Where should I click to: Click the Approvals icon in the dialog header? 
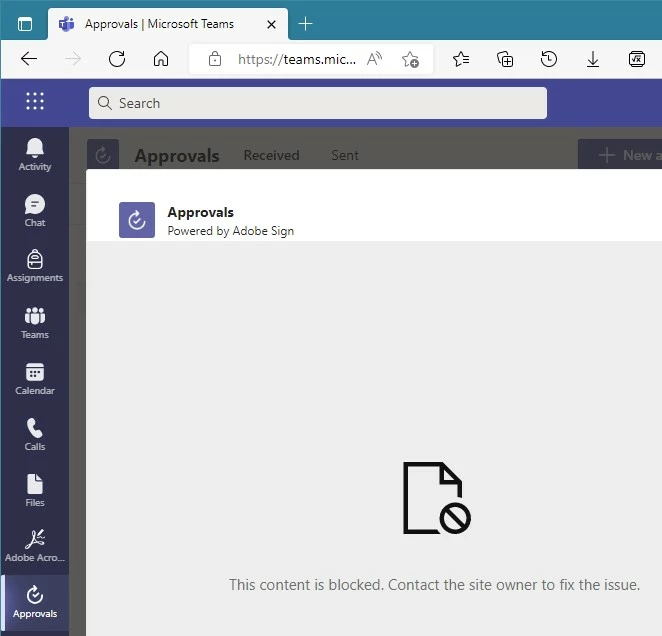137,220
